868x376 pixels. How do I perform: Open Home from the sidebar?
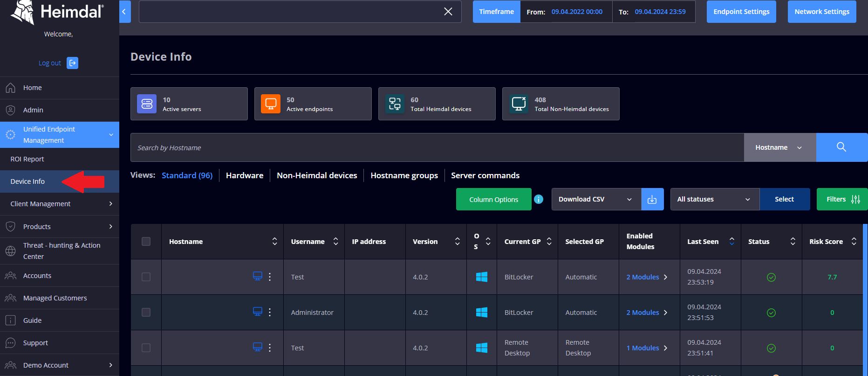pos(33,88)
